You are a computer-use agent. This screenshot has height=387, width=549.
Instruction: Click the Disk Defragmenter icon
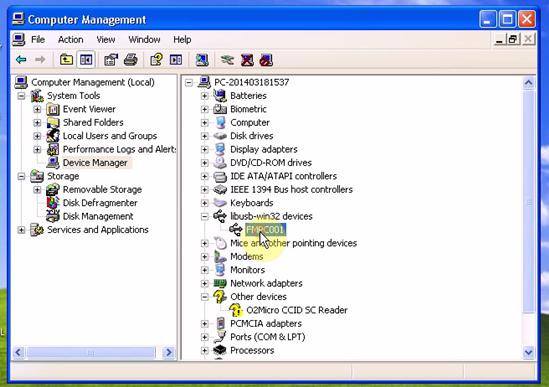point(53,202)
